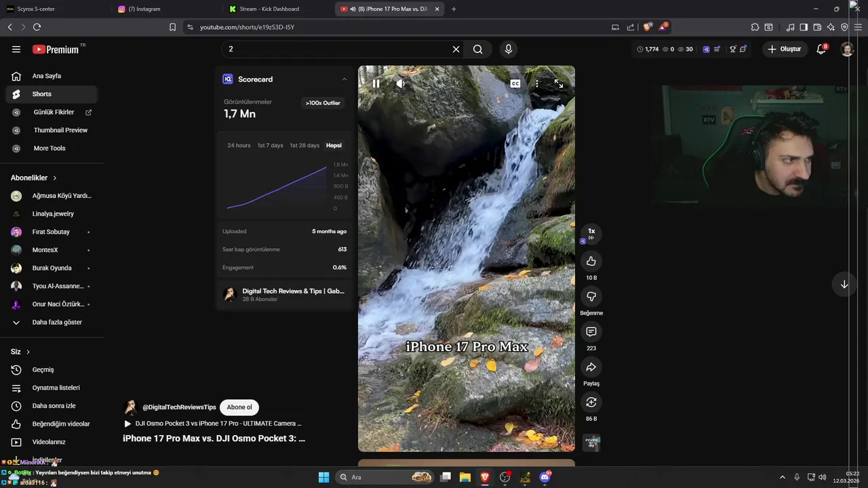Click the Abone ol subscribe button
This screenshot has width=868, height=488.
pos(239,407)
